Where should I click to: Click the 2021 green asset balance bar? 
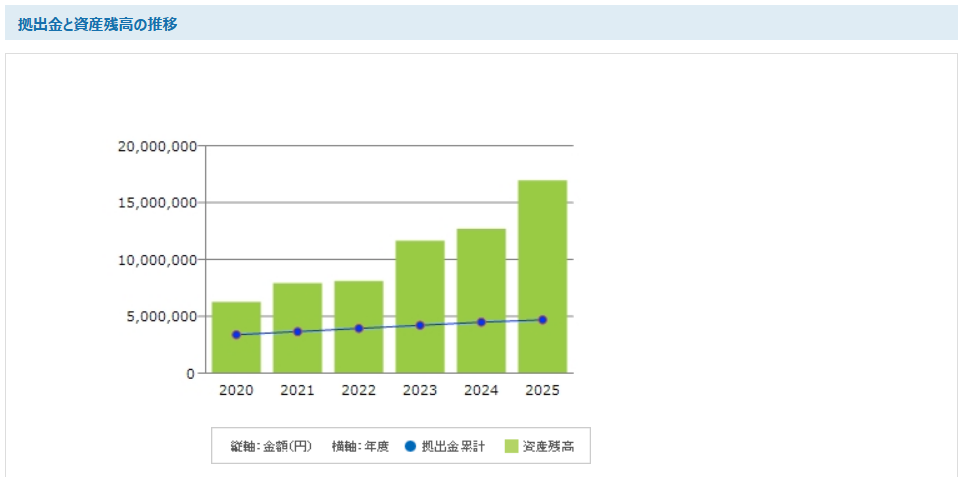point(297,350)
